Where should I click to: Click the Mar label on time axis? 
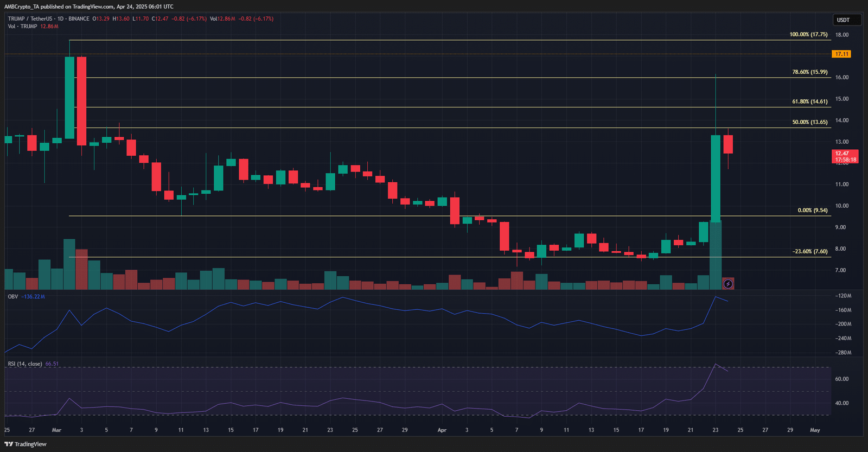56,430
